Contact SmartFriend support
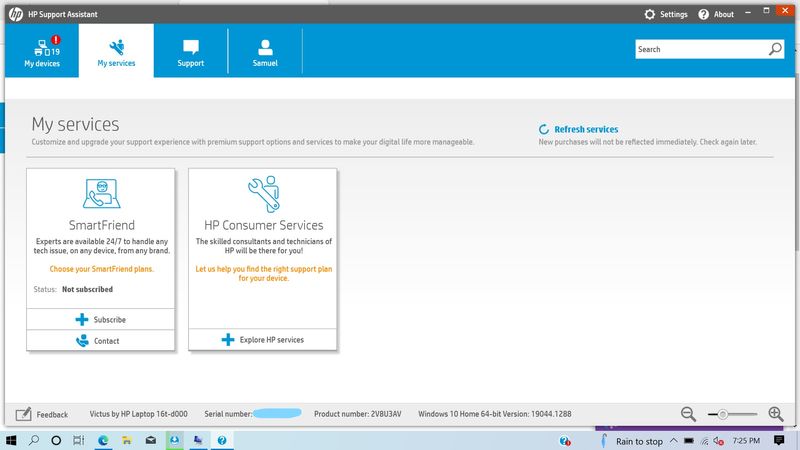The image size is (800, 450). click(x=101, y=341)
